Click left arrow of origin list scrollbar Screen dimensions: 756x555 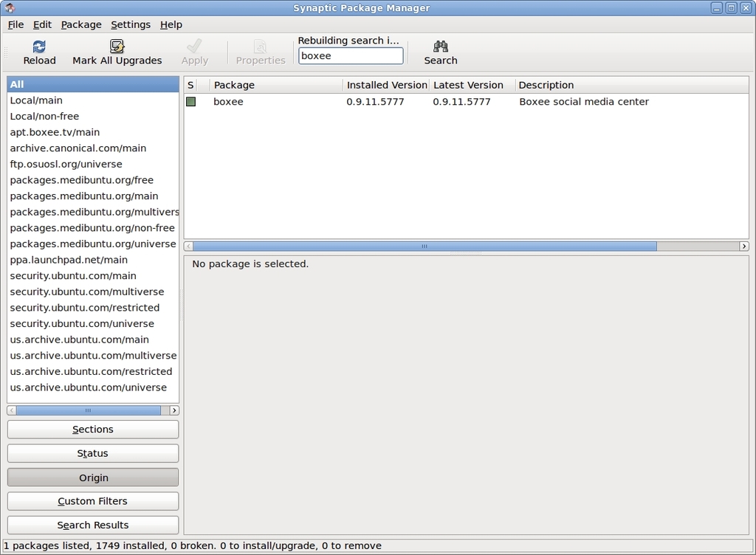(12, 410)
